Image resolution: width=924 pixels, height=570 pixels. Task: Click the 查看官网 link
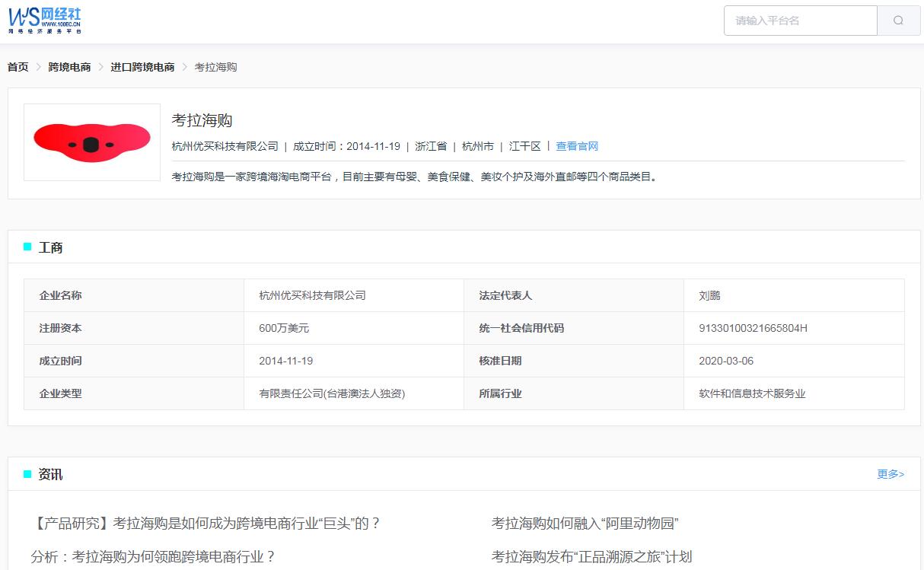[x=578, y=146]
